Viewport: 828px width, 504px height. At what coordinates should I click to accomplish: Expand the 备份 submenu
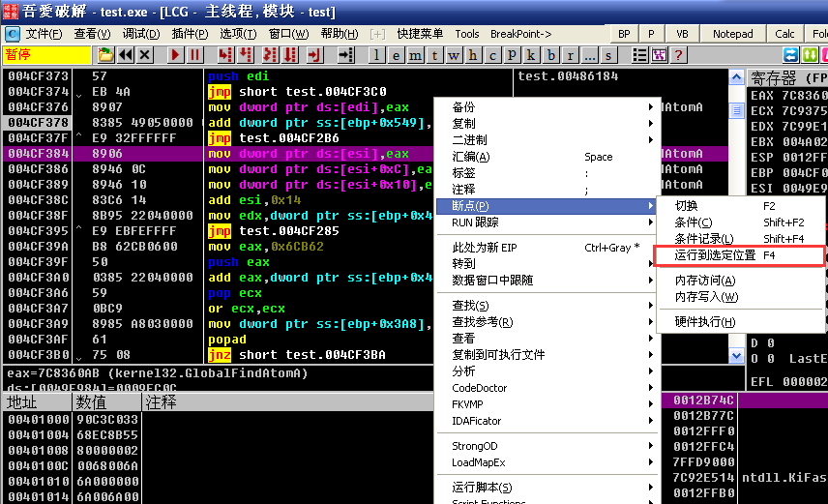[547, 107]
